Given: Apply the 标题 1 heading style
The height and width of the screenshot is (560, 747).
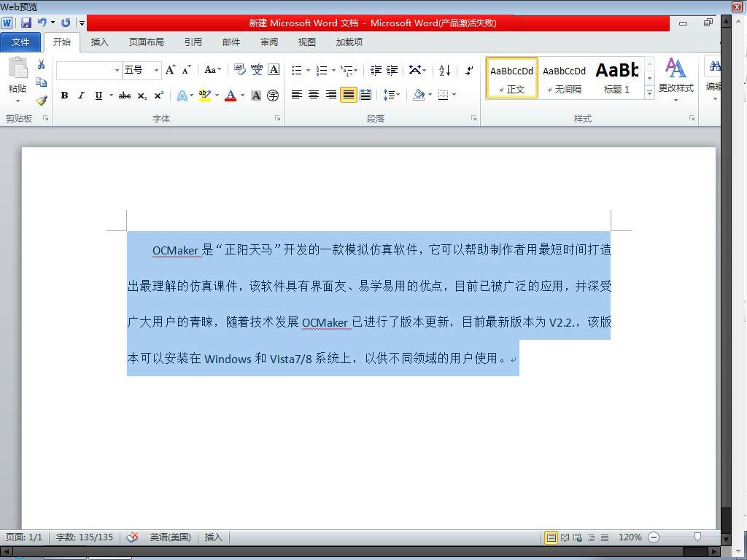Looking at the screenshot, I should click(x=617, y=78).
